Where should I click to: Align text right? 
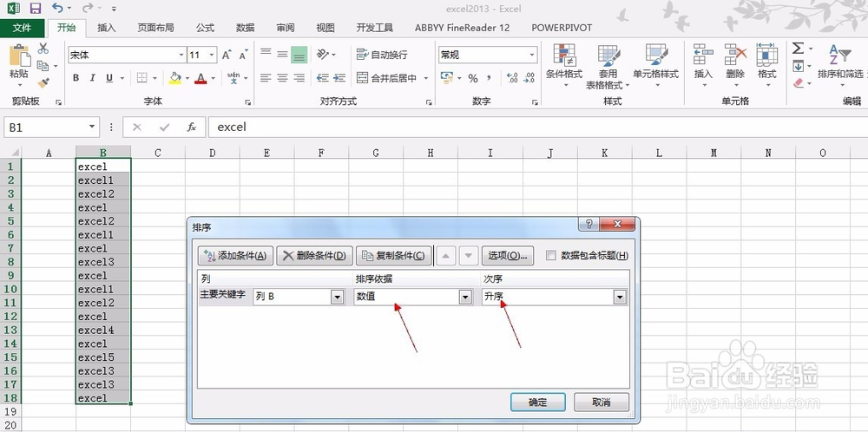[299, 78]
